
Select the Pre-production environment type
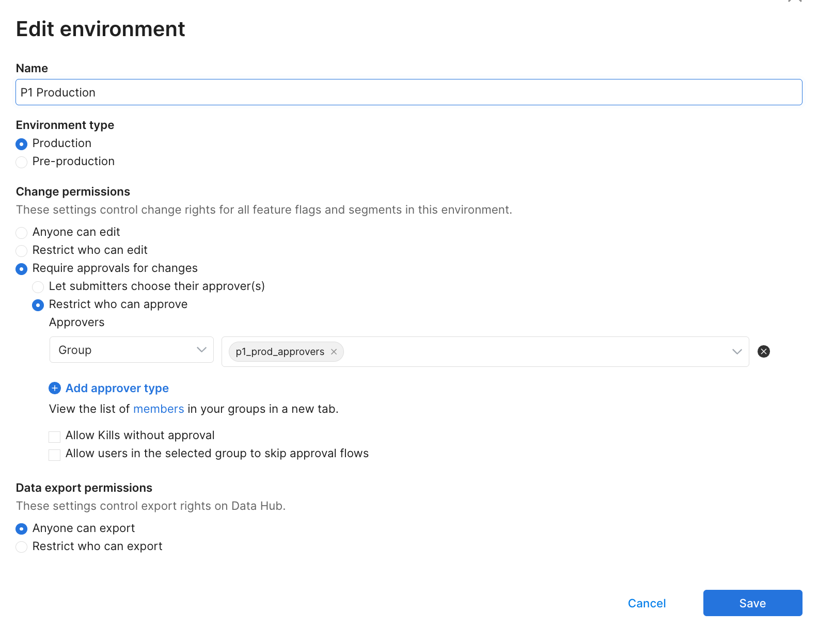pos(22,162)
